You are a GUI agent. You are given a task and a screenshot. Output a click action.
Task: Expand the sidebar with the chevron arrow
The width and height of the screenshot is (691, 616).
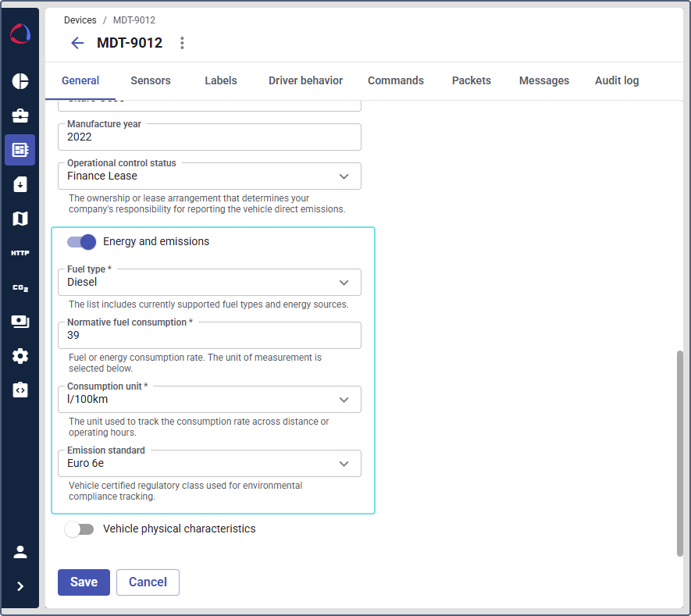(x=20, y=586)
